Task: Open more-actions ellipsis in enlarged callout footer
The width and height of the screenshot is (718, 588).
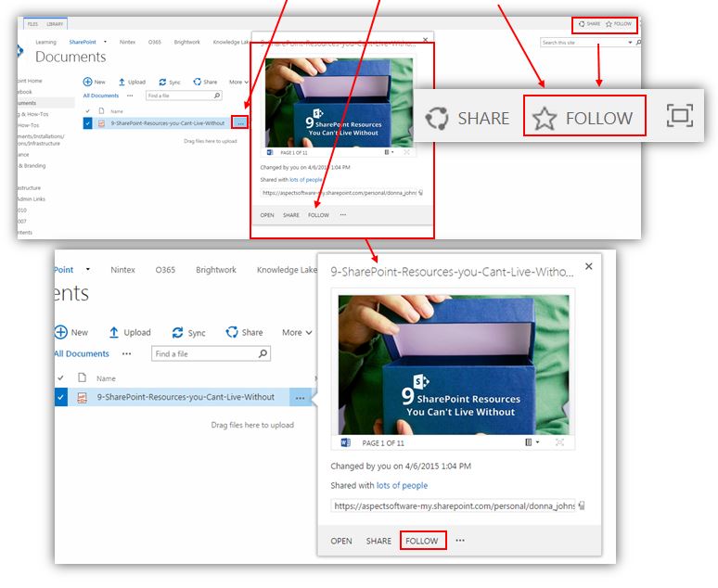Action: point(460,541)
